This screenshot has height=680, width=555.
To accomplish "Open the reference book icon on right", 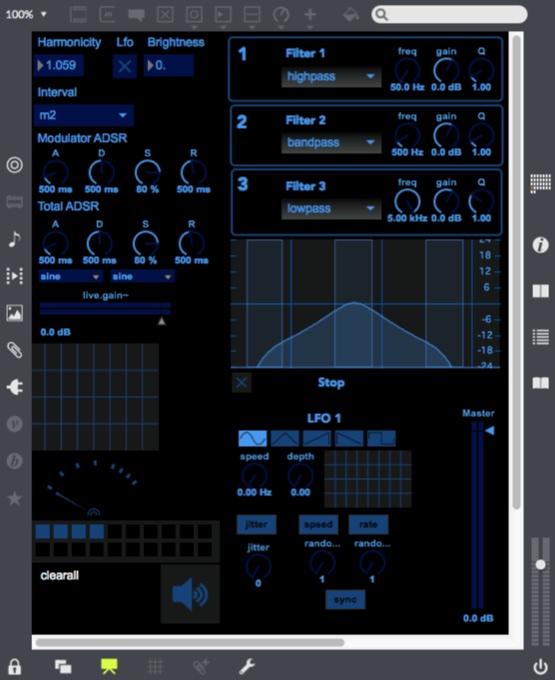I will [x=540, y=383].
